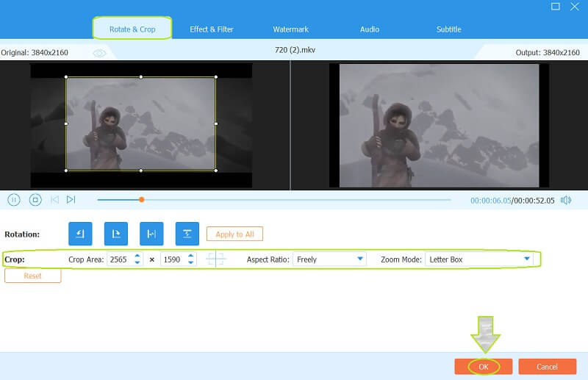
Task: Click the Output: 3840x2160 label
Action: [x=548, y=52]
